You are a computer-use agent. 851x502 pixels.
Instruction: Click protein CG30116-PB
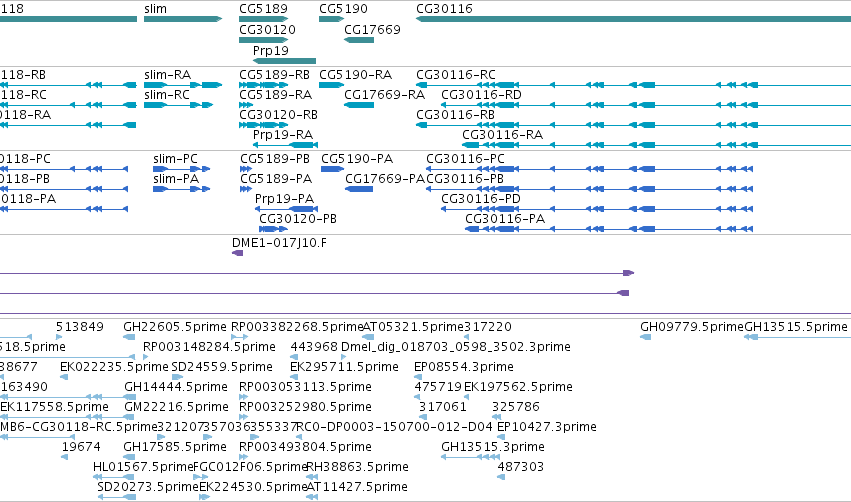click(x=465, y=179)
